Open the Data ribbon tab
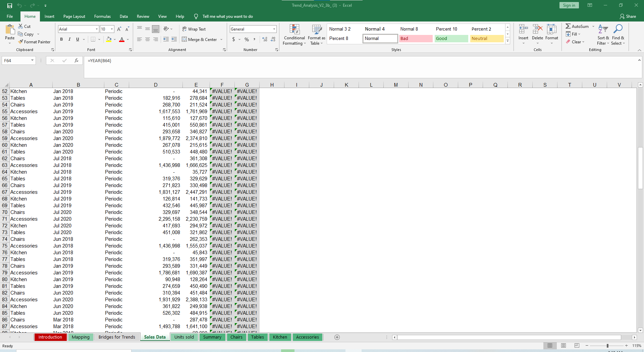The image size is (644, 352). (124, 16)
